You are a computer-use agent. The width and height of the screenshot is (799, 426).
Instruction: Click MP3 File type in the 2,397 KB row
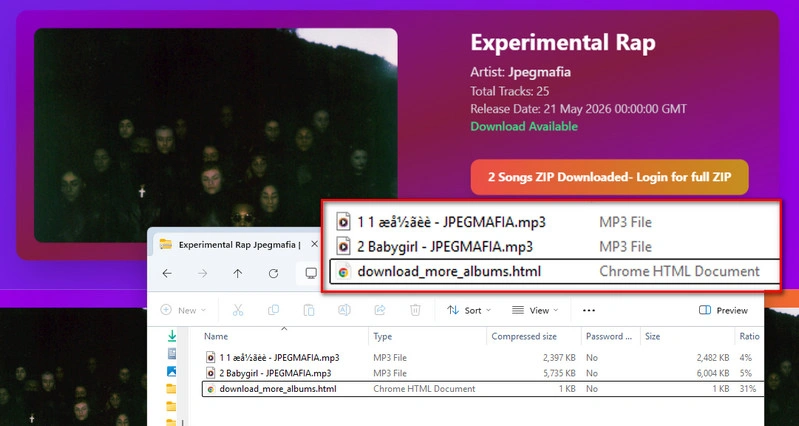[x=390, y=358]
